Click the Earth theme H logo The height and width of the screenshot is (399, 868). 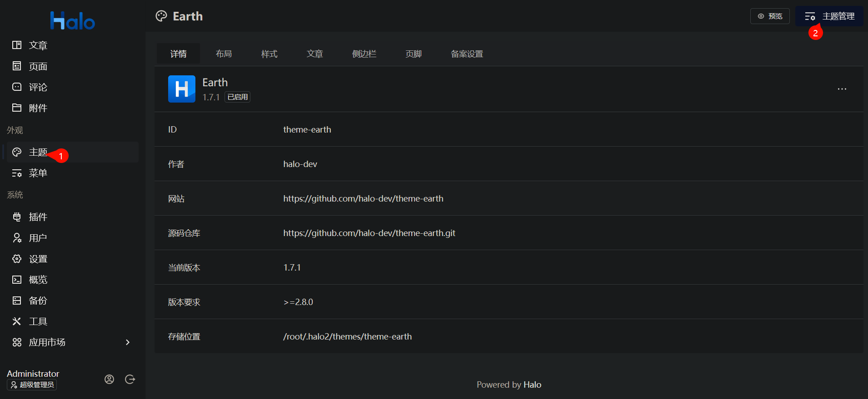pyautogui.click(x=182, y=89)
